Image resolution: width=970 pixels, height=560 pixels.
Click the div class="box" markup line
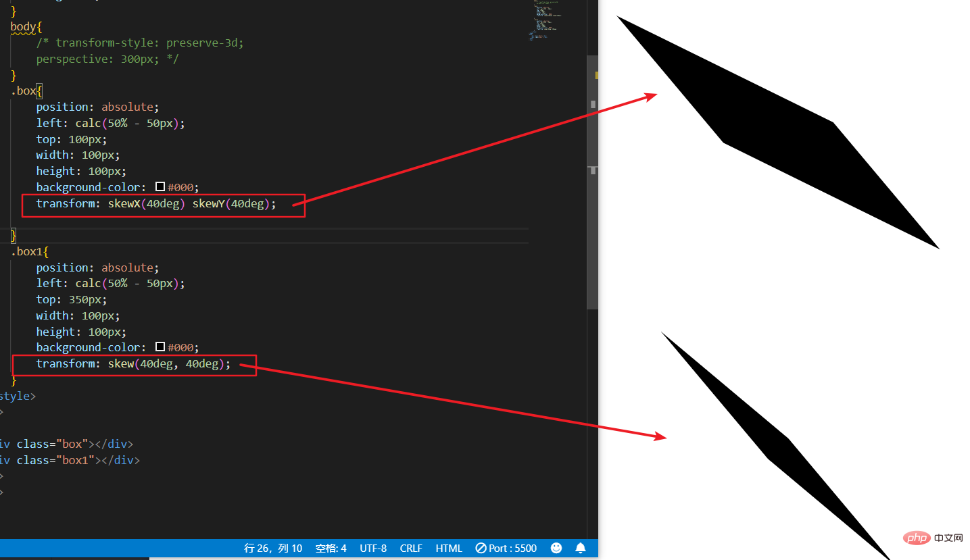(x=66, y=444)
